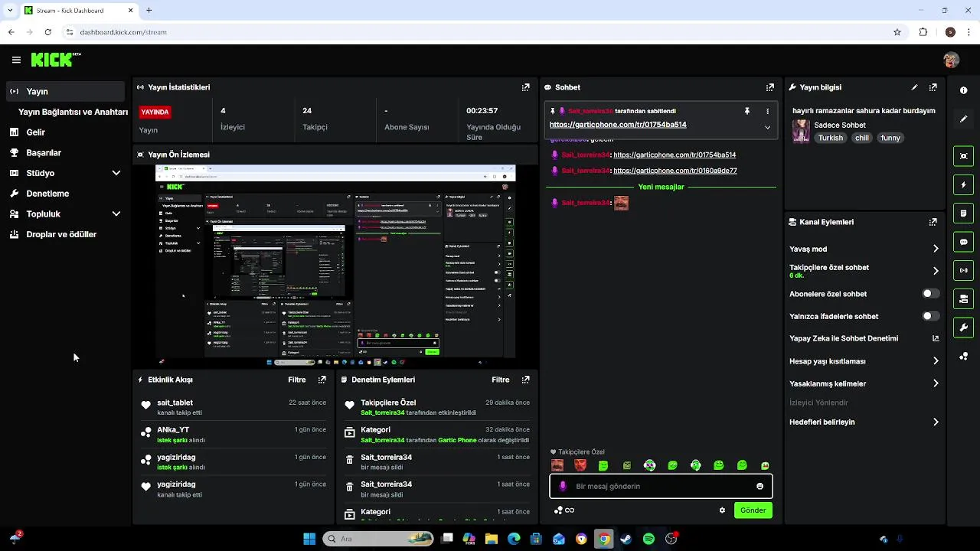Toggle the broadcast signal widget in right sidebar
The height and width of the screenshot is (551, 980).
[963, 270]
